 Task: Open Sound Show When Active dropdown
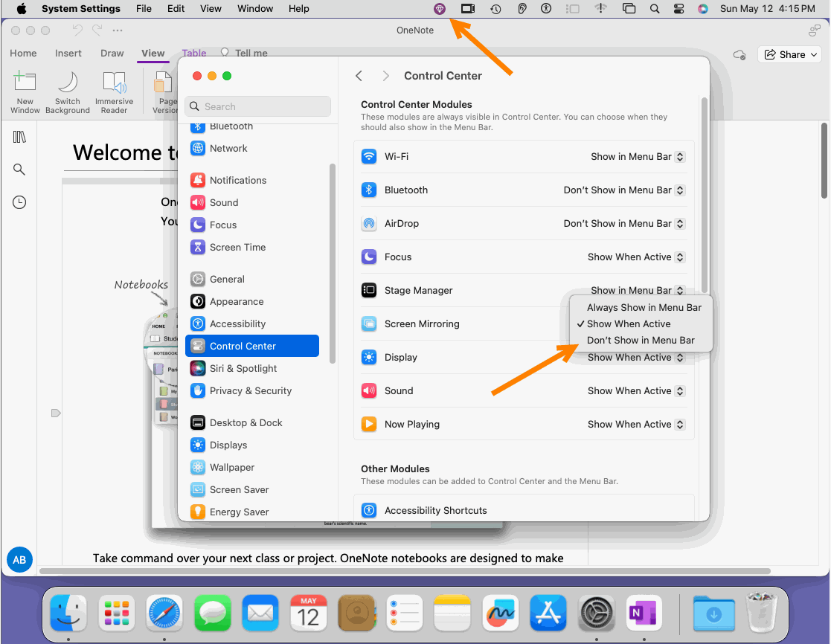[637, 390]
